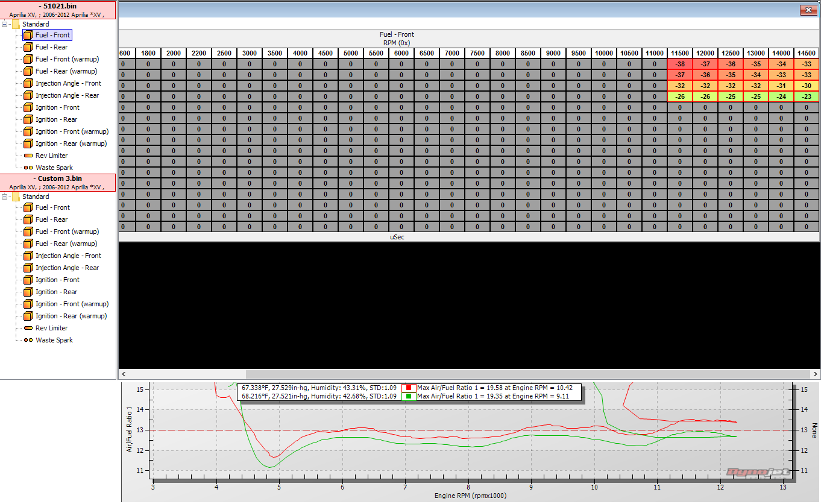
Task: Open Fuel - Front icon under Custom 3.bin
Action: pos(28,207)
